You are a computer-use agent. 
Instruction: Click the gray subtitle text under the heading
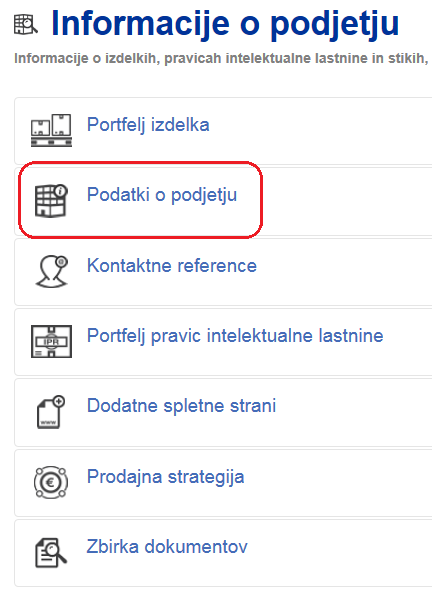(221, 59)
